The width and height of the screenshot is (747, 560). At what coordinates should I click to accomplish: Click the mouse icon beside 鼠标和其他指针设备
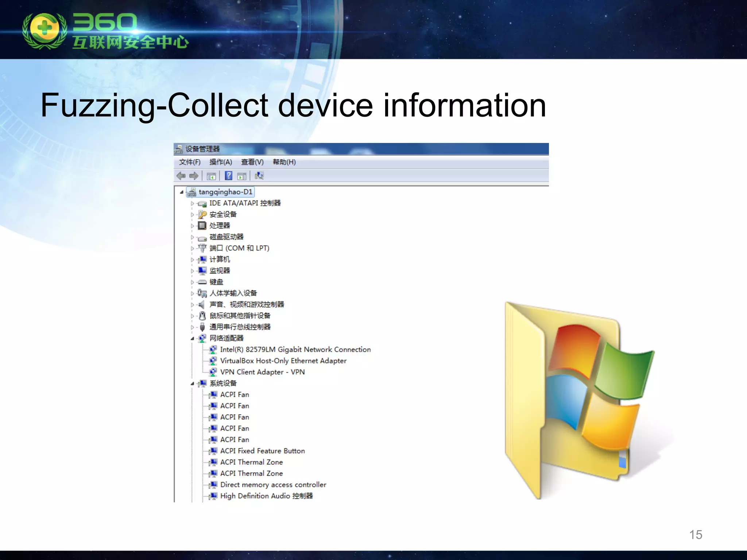coord(202,316)
